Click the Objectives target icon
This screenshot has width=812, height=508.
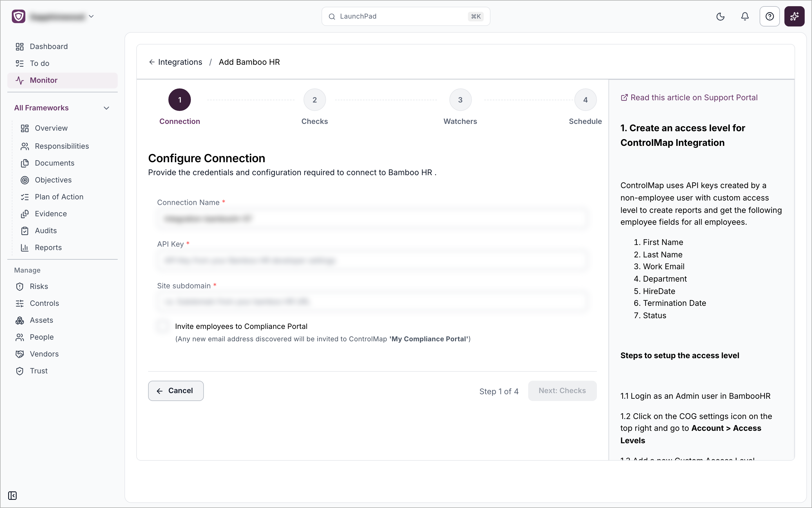25,180
